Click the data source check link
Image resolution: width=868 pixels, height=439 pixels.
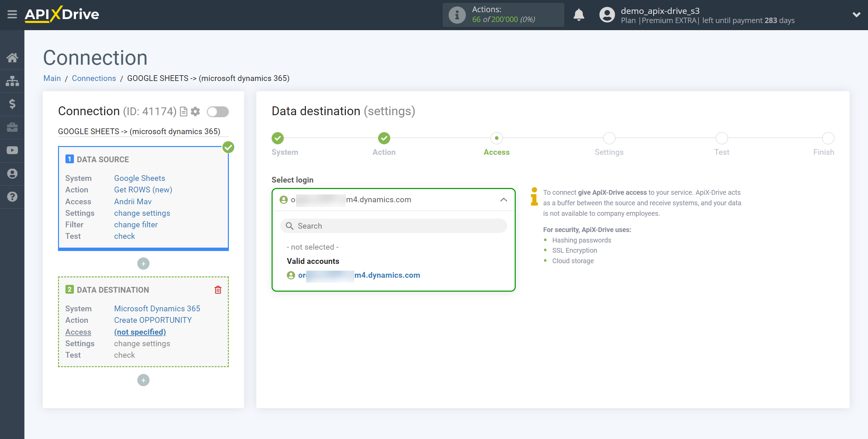coord(124,236)
